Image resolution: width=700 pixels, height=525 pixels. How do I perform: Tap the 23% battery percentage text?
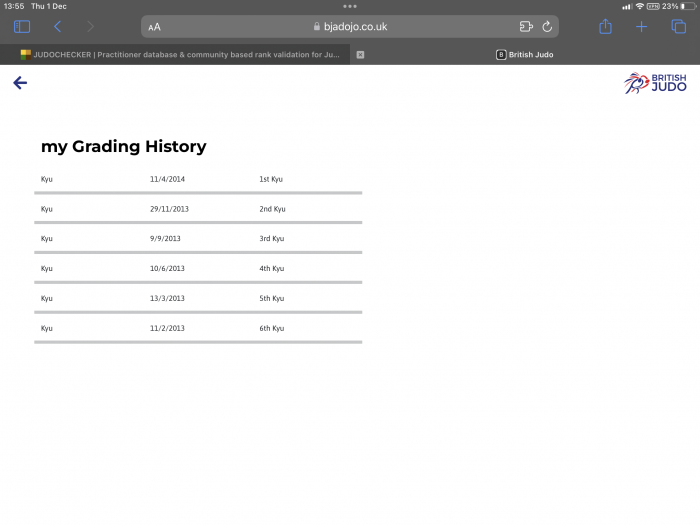coord(670,6)
